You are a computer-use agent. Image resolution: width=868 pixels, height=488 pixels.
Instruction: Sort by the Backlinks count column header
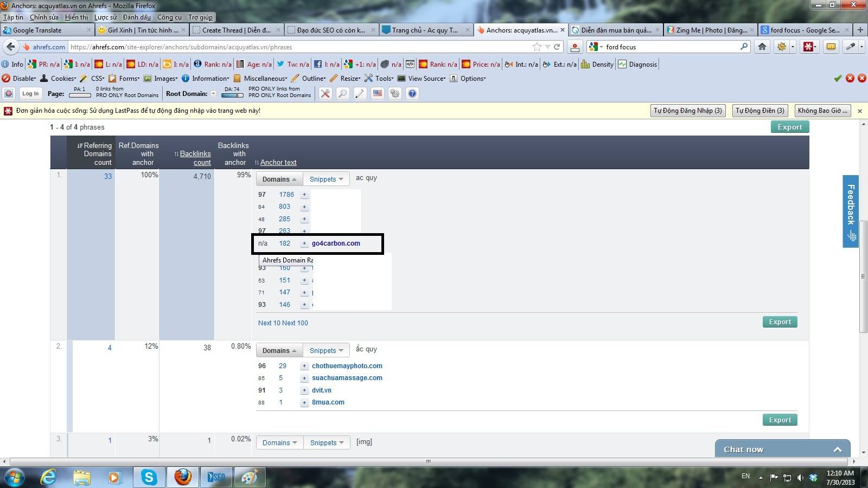point(195,158)
